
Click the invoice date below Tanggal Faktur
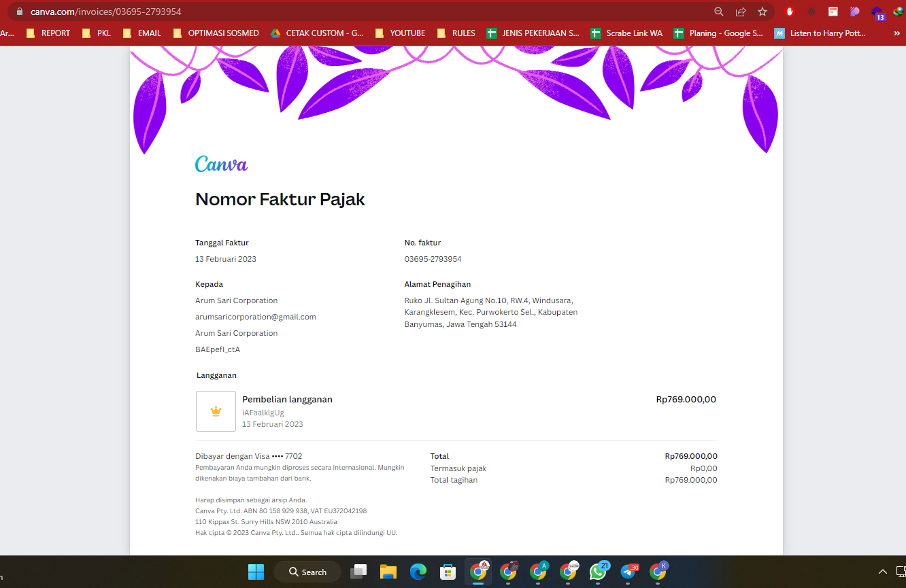pyautogui.click(x=226, y=259)
